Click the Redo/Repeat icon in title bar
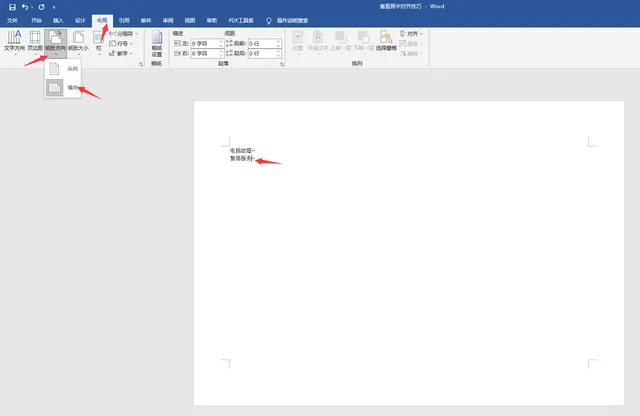 [x=41, y=7]
